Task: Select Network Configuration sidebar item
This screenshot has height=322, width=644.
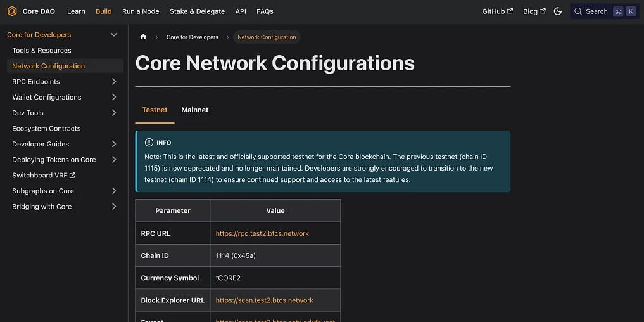Action: click(65, 66)
